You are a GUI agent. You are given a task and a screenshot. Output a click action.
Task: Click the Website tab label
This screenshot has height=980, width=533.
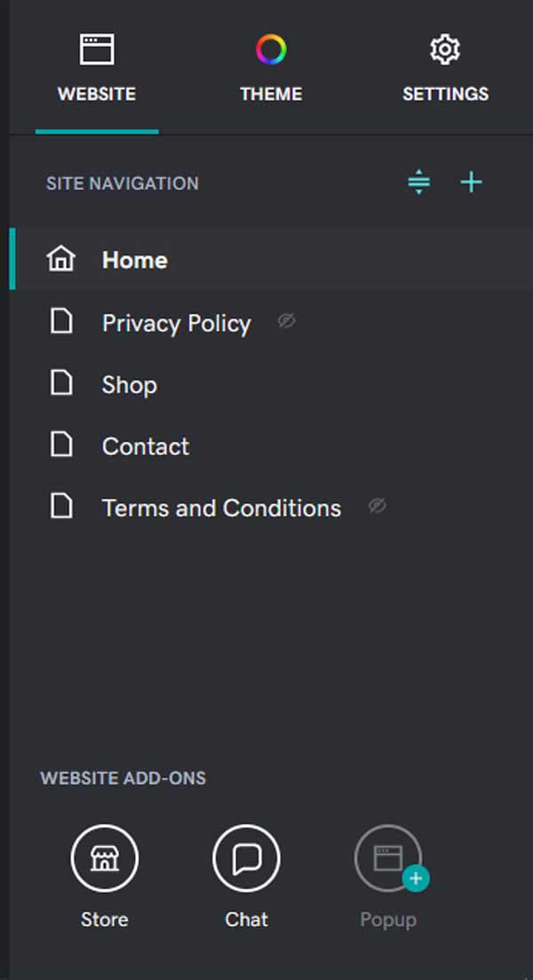click(x=95, y=93)
